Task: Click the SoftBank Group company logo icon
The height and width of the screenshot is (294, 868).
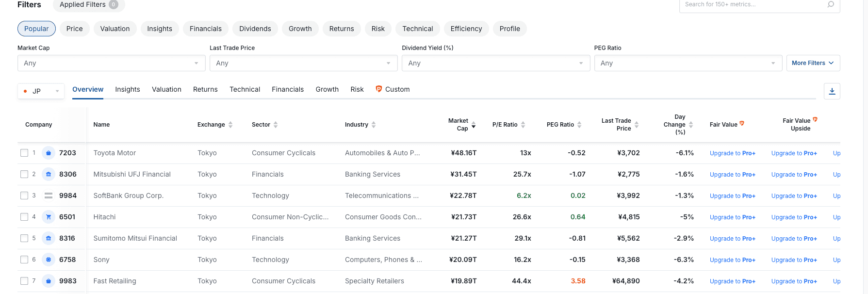Action: click(x=49, y=196)
